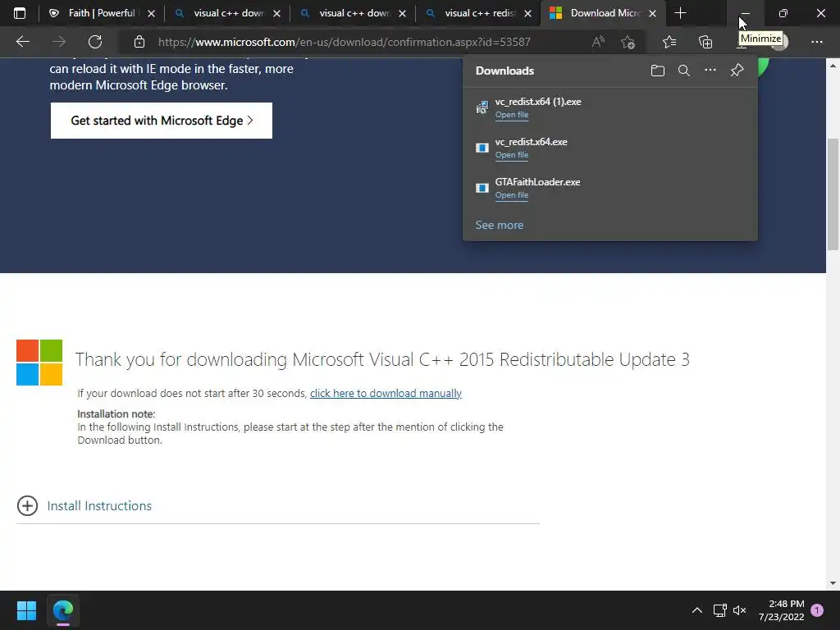Refresh the current page
Image resolution: width=840 pixels, height=630 pixels.
click(95, 42)
